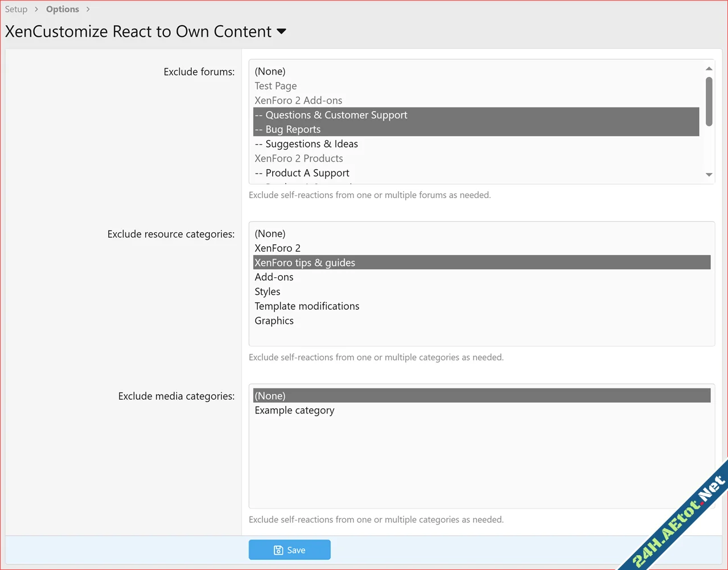Open 'Options' from the breadcrumb trail
728x570 pixels.
pyautogui.click(x=63, y=9)
